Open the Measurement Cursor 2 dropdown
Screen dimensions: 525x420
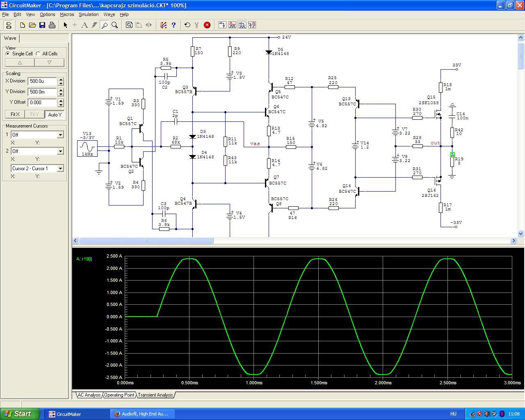click(60, 151)
